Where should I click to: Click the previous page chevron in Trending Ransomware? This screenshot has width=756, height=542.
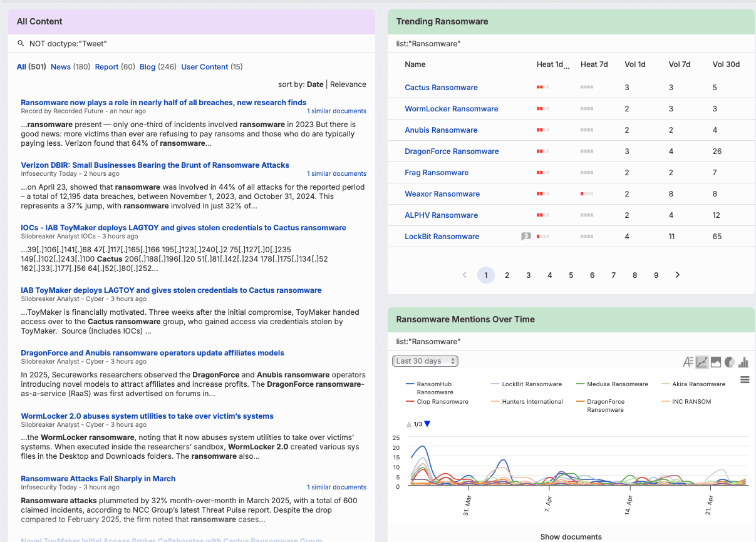464,275
